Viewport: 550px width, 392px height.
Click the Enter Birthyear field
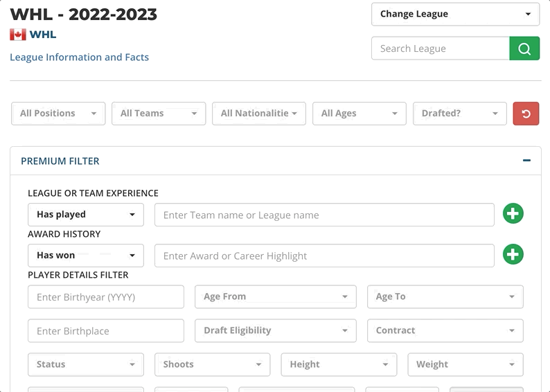pos(105,297)
